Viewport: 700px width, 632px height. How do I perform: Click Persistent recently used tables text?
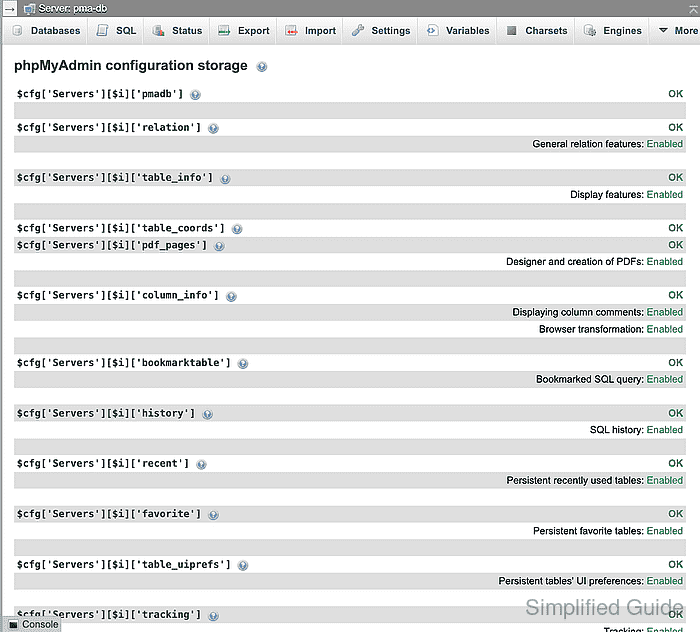tap(575, 480)
